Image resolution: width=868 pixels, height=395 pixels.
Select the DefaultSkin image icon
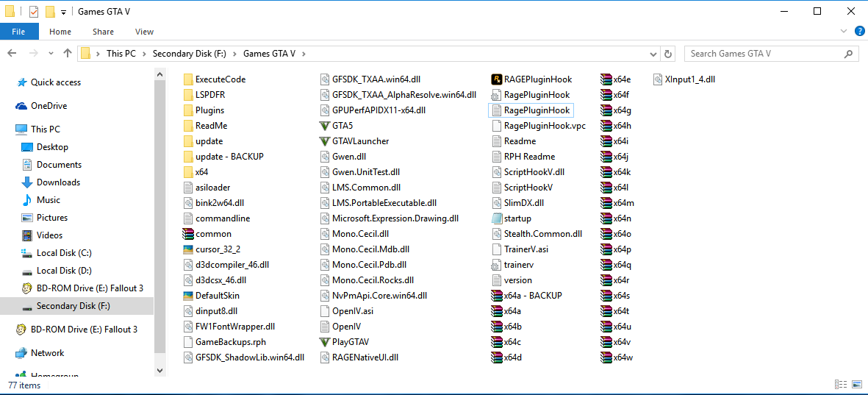188,295
